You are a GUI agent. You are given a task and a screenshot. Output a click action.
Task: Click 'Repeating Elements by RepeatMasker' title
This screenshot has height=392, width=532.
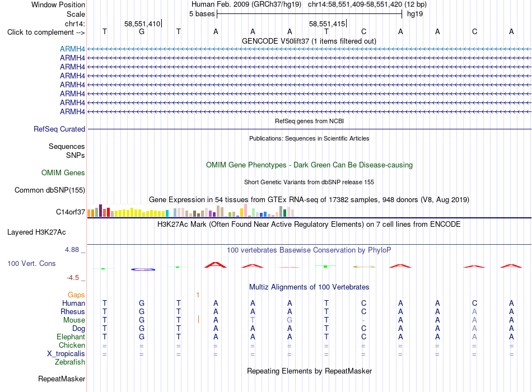click(310, 371)
